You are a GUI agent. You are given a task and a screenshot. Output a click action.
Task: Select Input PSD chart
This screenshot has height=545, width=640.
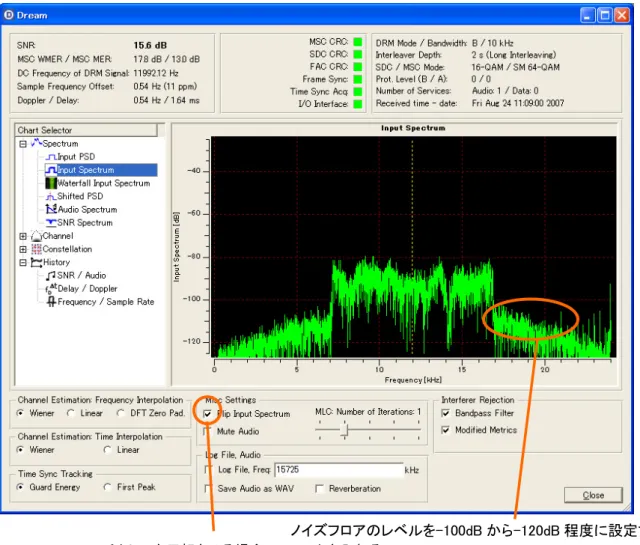coord(76,157)
